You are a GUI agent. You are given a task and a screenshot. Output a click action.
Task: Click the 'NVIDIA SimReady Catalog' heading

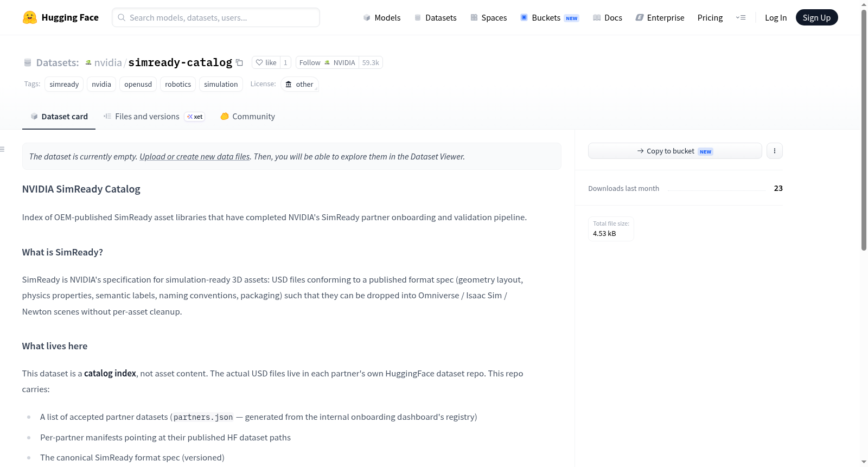tap(81, 189)
